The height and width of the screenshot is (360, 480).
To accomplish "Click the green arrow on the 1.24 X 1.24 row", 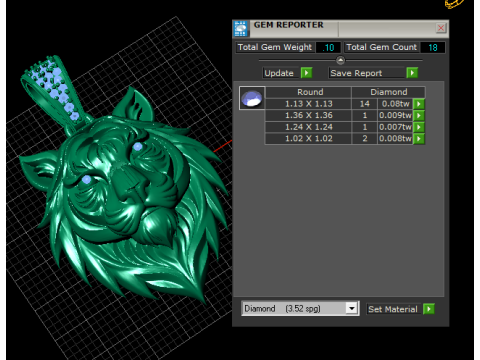I will click(419, 127).
